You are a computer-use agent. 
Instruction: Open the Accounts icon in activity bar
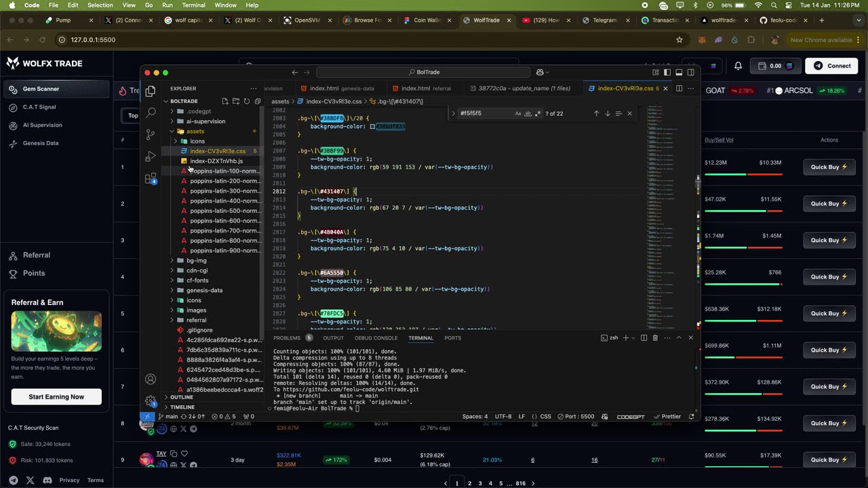pos(151,379)
